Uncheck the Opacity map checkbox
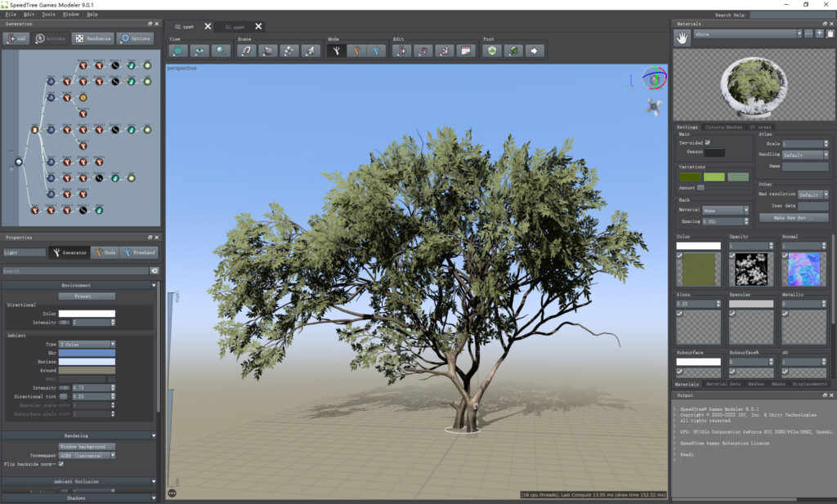 732,256
